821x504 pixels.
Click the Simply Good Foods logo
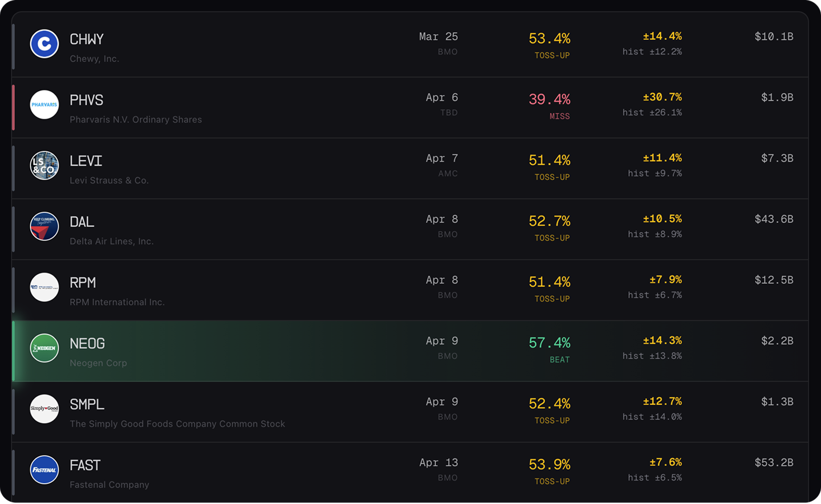(44, 409)
